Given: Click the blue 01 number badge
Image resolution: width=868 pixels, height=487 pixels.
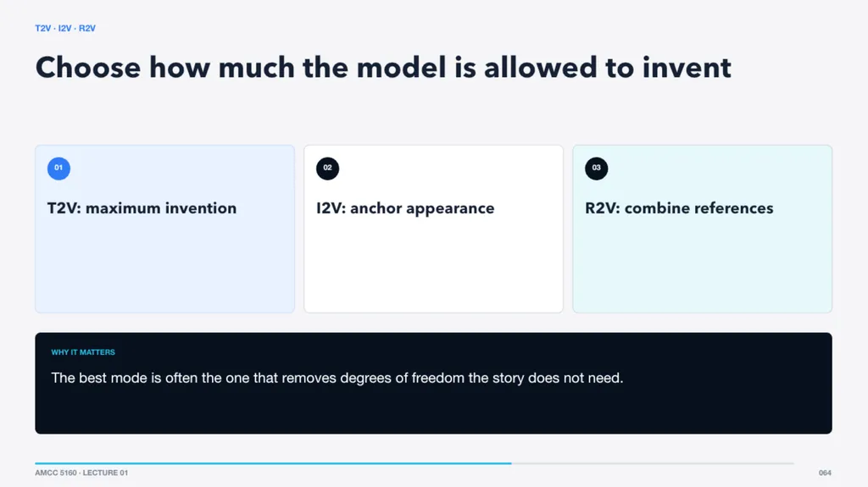Looking at the screenshot, I should coord(58,169).
